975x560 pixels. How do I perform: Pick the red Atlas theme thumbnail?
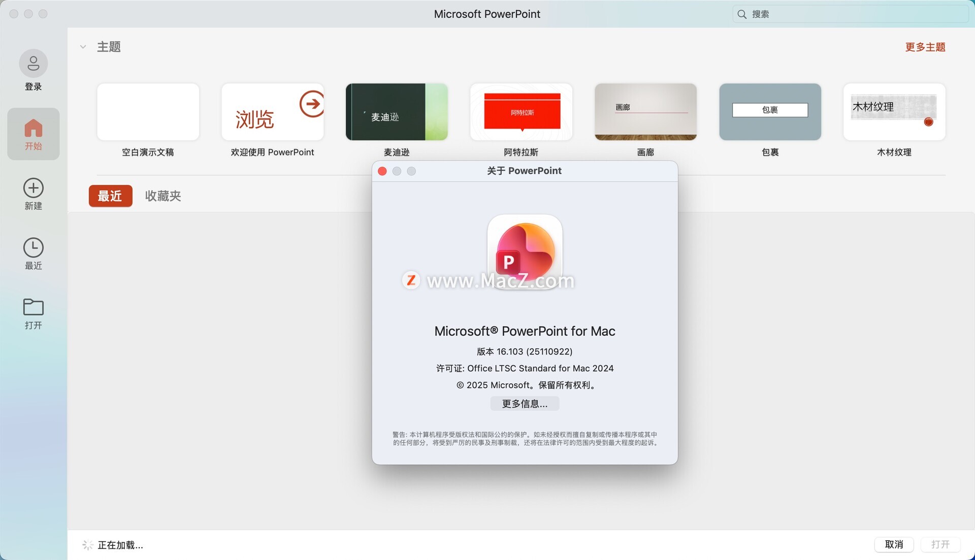coord(521,112)
